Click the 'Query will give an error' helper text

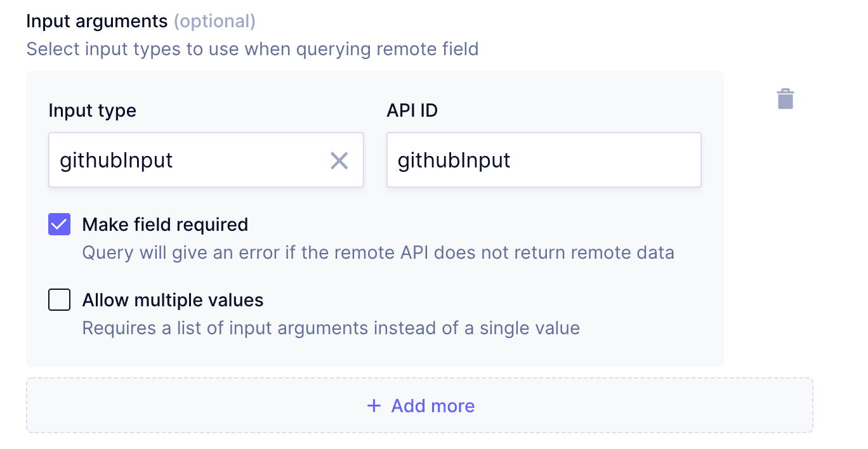(378, 253)
